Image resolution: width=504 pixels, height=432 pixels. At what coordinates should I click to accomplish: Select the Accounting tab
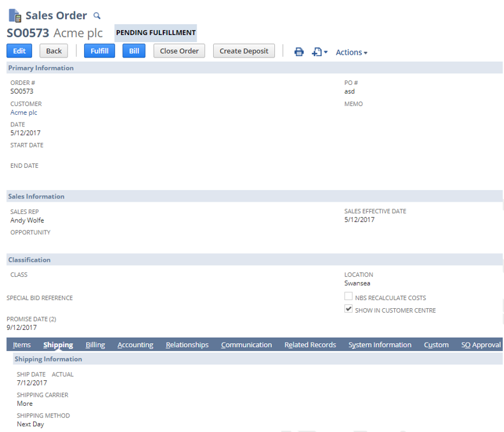click(135, 345)
